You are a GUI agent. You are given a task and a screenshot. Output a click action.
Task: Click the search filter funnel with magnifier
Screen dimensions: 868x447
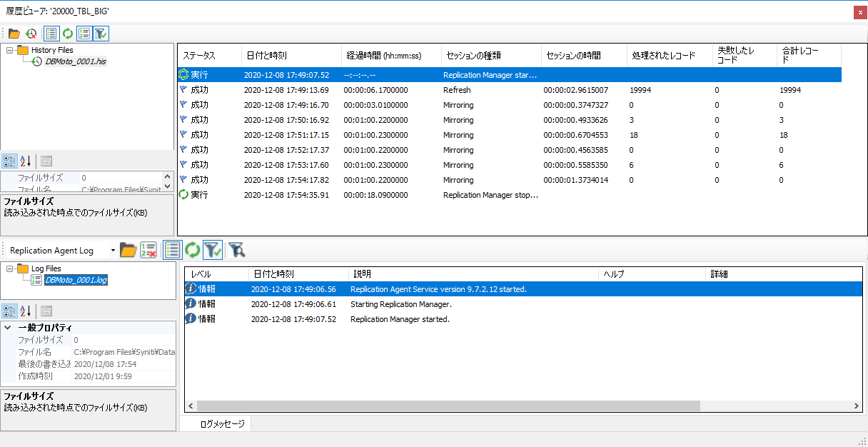[237, 250]
